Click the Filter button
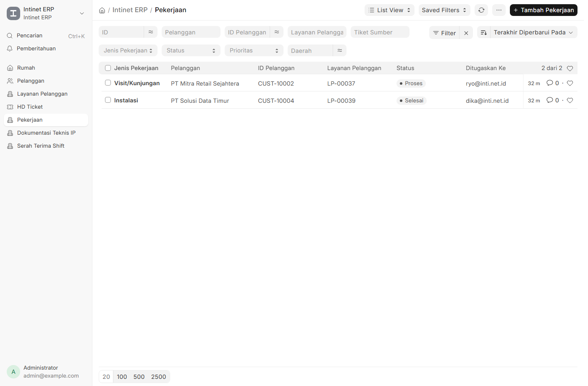 (x=444, y=33)
